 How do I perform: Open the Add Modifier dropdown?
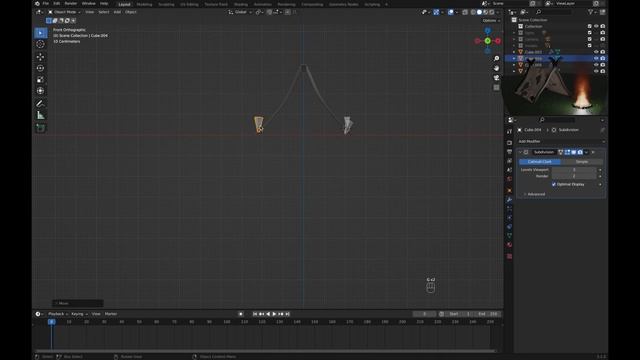[x=561, y=142]
